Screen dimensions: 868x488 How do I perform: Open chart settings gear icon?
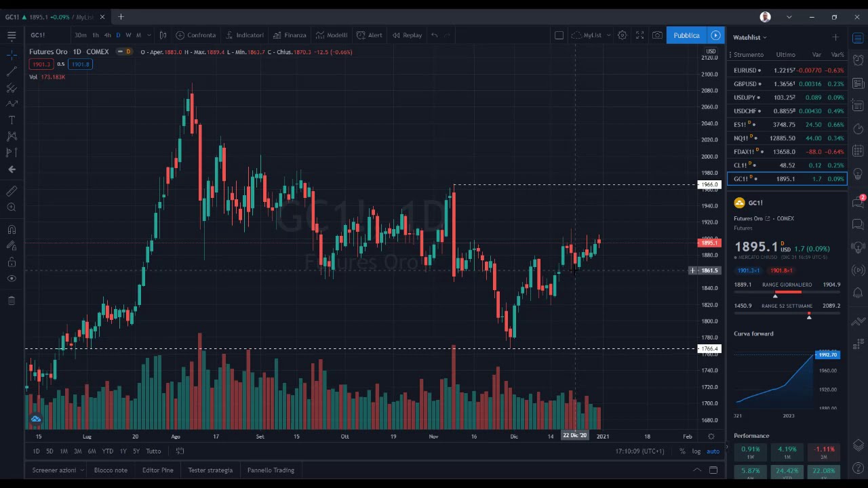[622, 35]
